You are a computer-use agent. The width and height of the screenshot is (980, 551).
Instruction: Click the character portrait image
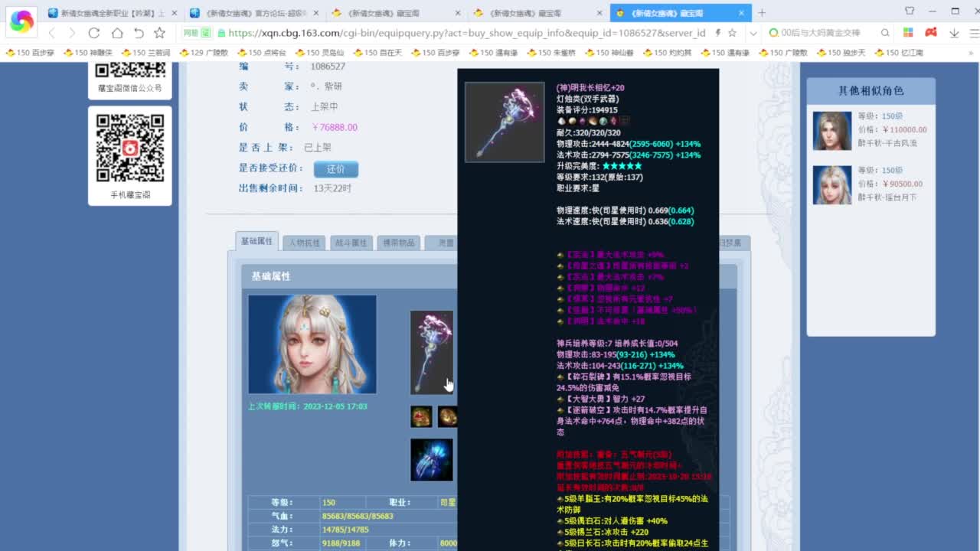tap(312, 344)
